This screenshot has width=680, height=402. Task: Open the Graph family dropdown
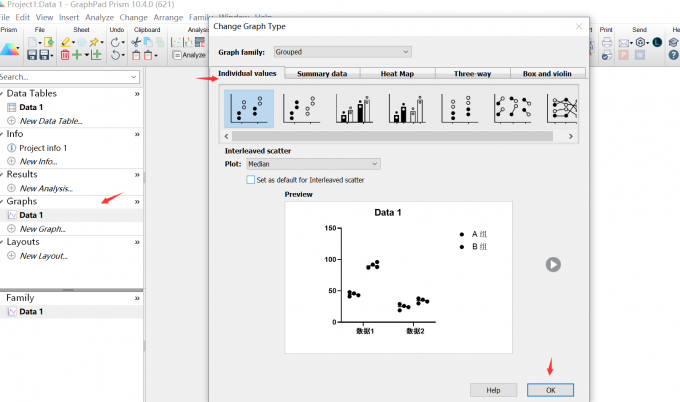click(x=343, y=51)
